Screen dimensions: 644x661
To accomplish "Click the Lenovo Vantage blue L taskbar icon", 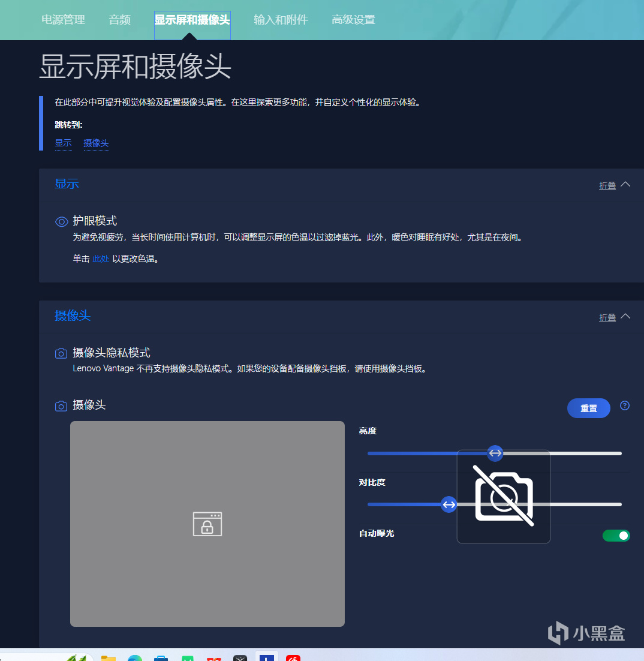I will (267, 657).
